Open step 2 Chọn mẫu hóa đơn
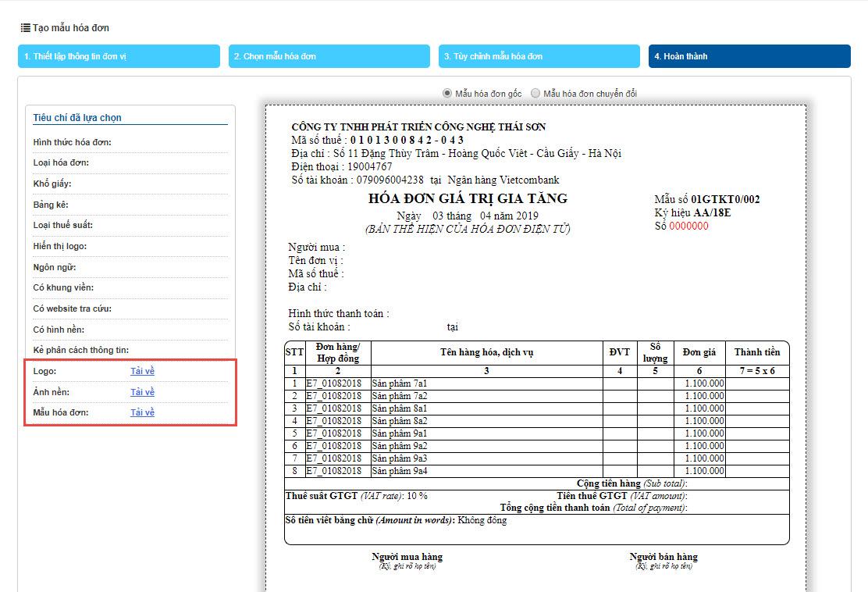Image resolution: width=868 pixels, height=592 pixels. click(x=329, y=56)
